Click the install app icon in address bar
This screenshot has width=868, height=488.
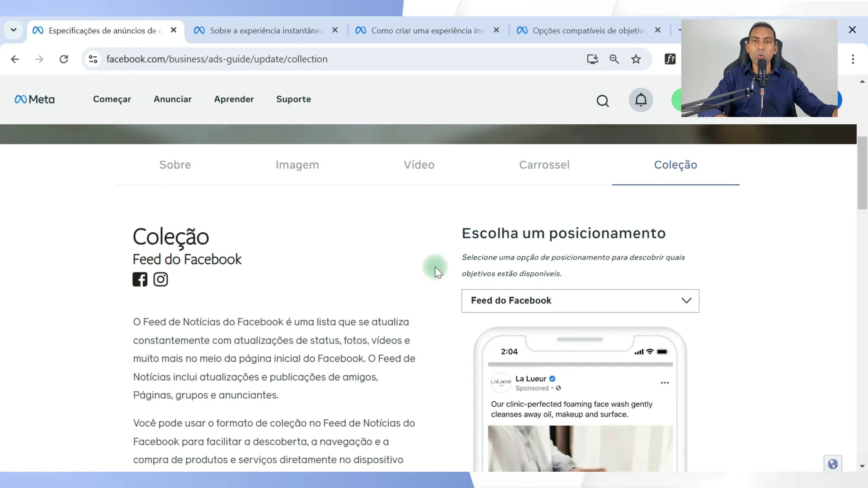pyautogui.click(x=592, y=59)
